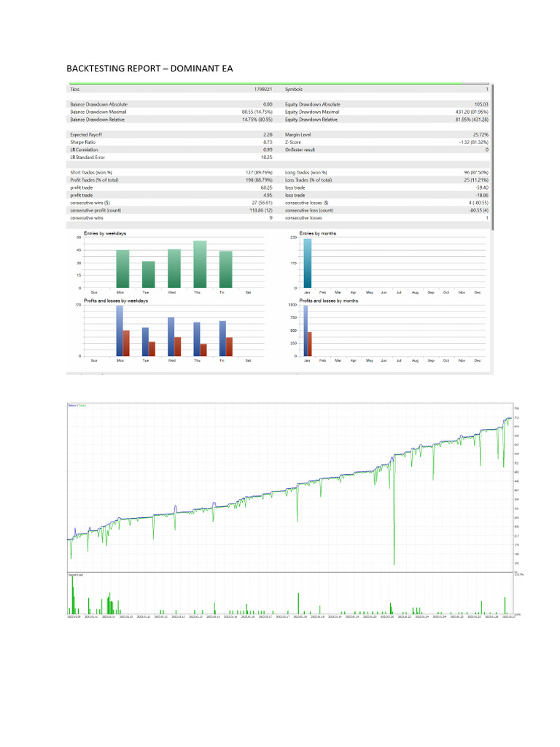Viewport: 560px width, 747px height.
Task: Click the 'Deposit Load' label under graph
Action: click(x=76, y=575)
